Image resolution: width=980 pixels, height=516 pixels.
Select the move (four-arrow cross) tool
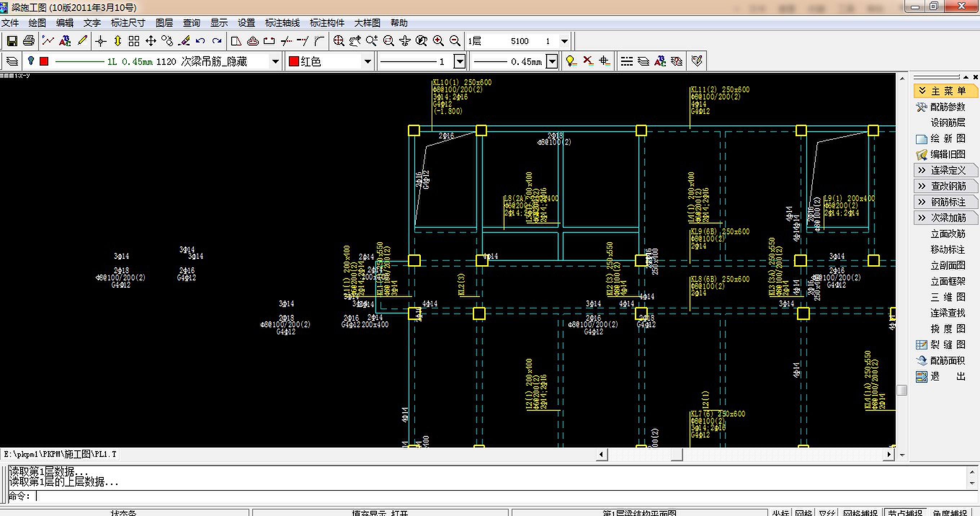pyautogui.click(x=151, y=41)
